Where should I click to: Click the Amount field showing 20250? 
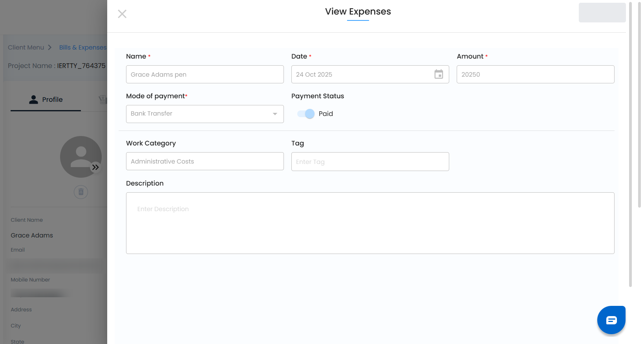click(535, 74)
